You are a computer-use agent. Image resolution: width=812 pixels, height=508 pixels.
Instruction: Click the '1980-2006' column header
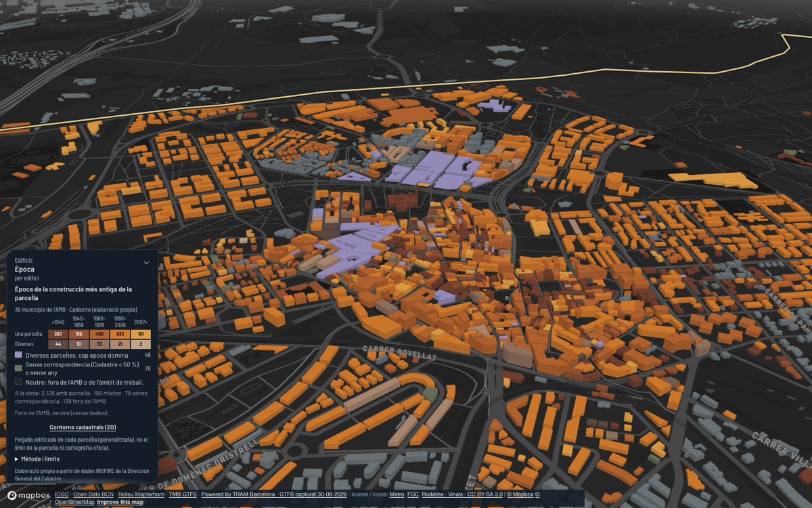click(120, 321)
